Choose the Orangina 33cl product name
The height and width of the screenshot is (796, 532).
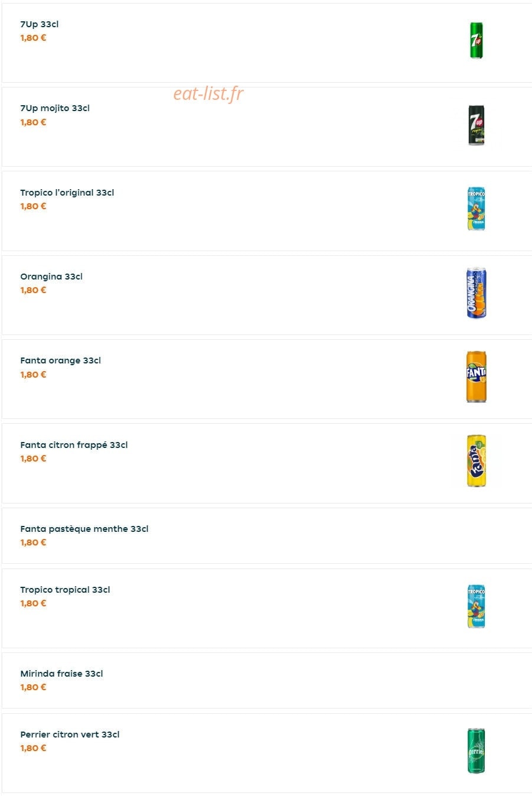coord(51,277)
